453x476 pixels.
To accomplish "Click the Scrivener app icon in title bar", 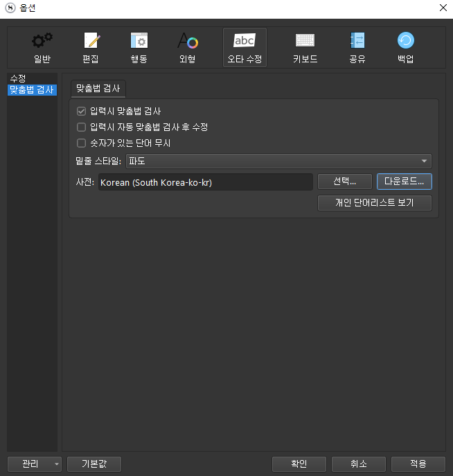I will tap(10, 8).
